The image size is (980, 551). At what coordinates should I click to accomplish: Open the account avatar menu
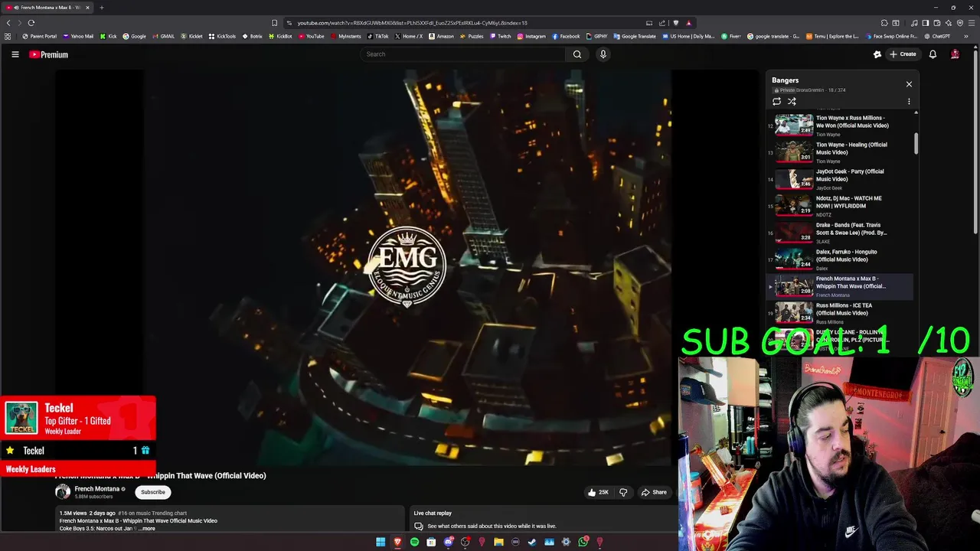[x=955, y=54]
